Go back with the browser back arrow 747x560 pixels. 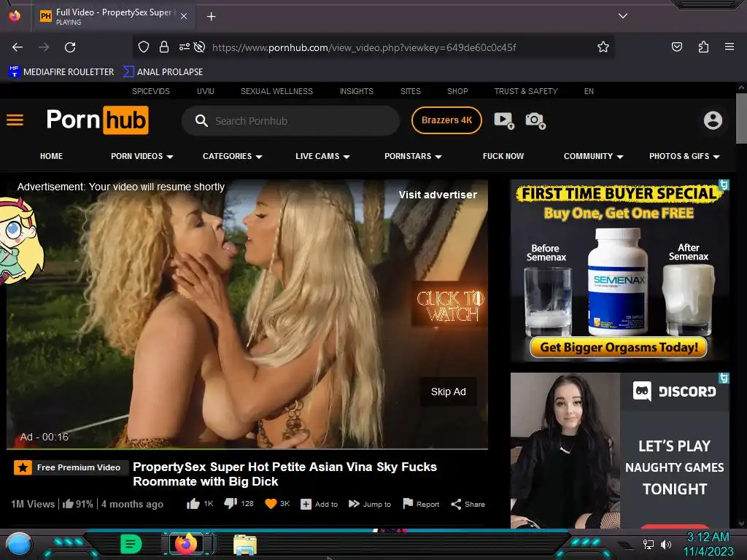(18, 47)
